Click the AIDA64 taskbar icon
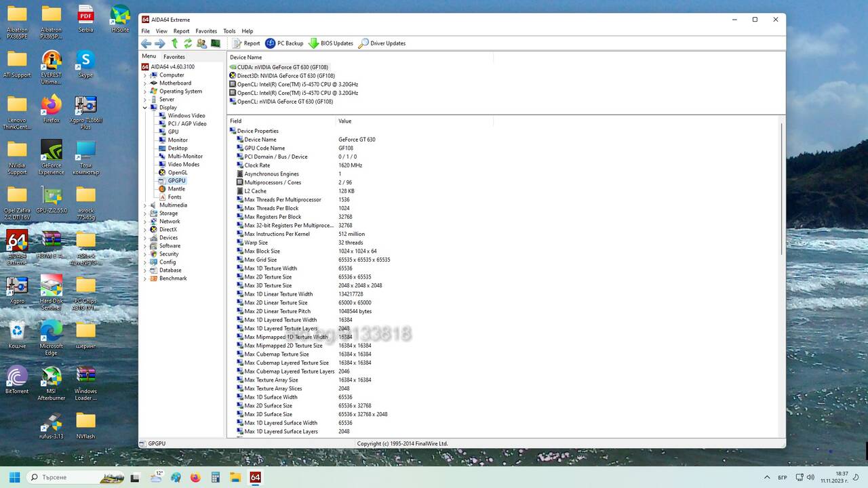The image size is (868, 488). 256,477
